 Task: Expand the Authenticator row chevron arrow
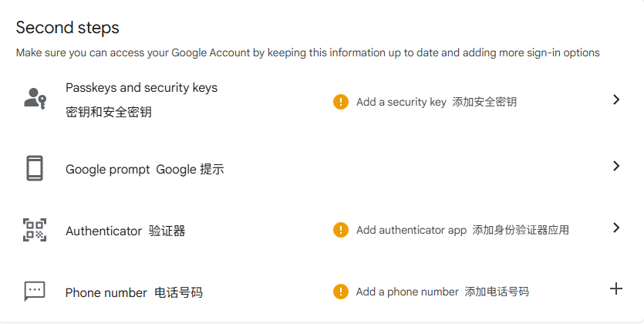(615, 228)
